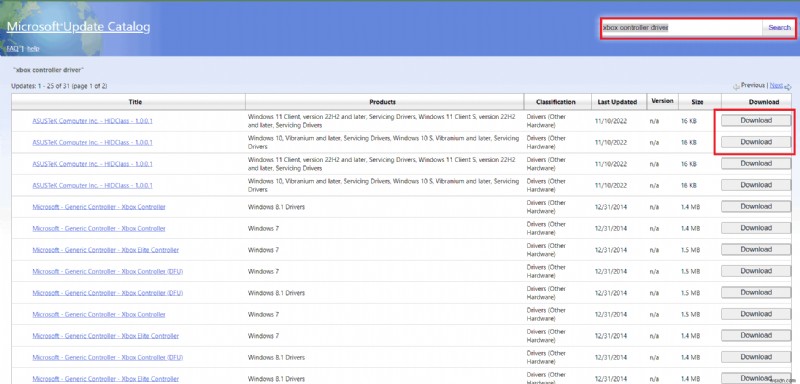The width and height of the screenshot is (800, 384).
Task: Click the Search button
Action: click(779, 28)
